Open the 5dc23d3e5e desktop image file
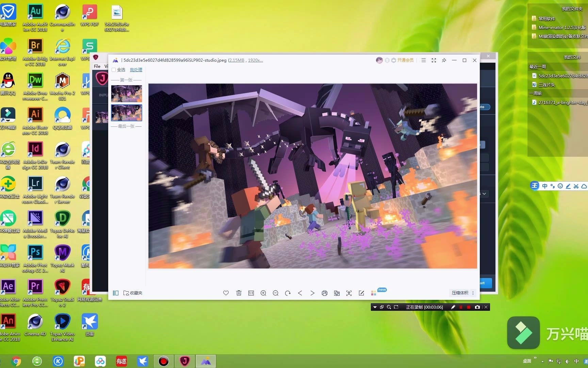588x368 pixels. coord(117,18)
